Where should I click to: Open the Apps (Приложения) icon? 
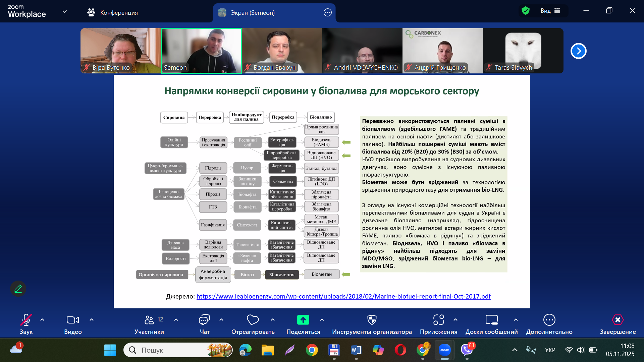pos(438,320)
